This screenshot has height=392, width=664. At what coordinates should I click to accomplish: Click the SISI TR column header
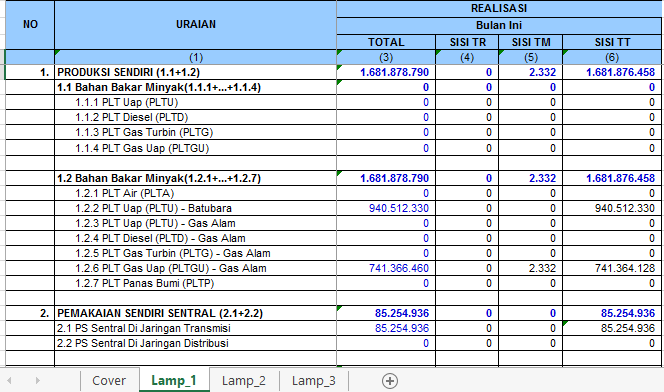[x=467, y=42]
